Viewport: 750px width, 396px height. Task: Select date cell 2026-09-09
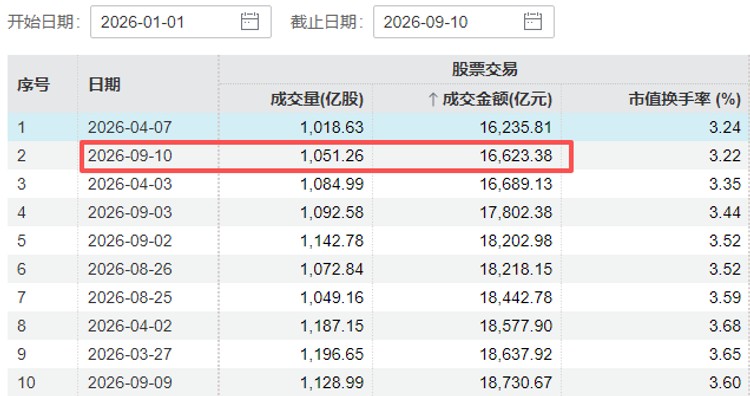tap(130, 382)
